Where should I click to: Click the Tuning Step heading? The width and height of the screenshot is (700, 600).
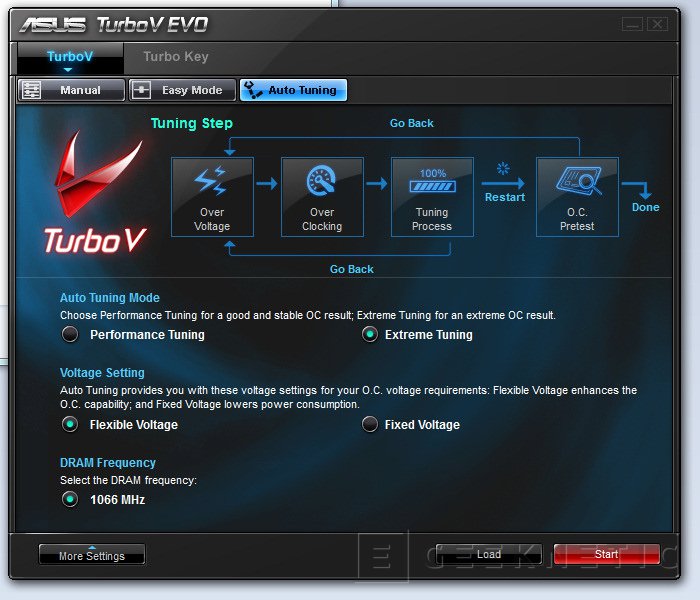(x=192, y=123)
